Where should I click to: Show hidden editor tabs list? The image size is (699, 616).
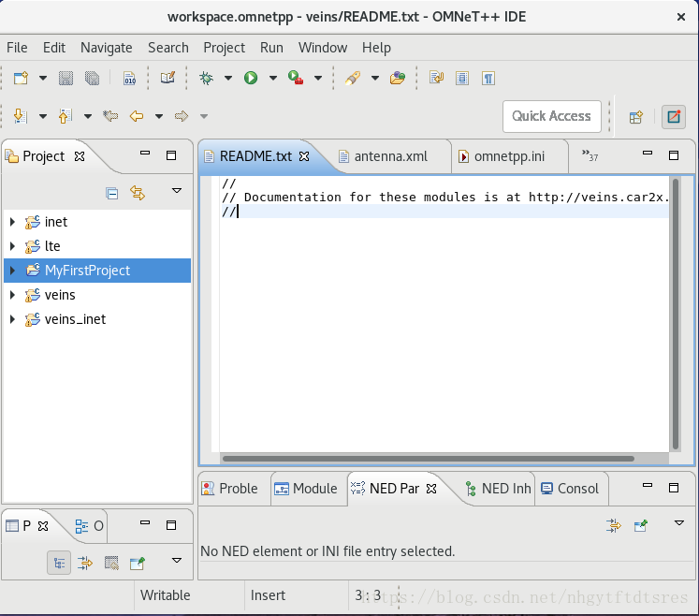pyautogui.click(x=590, y=155)
